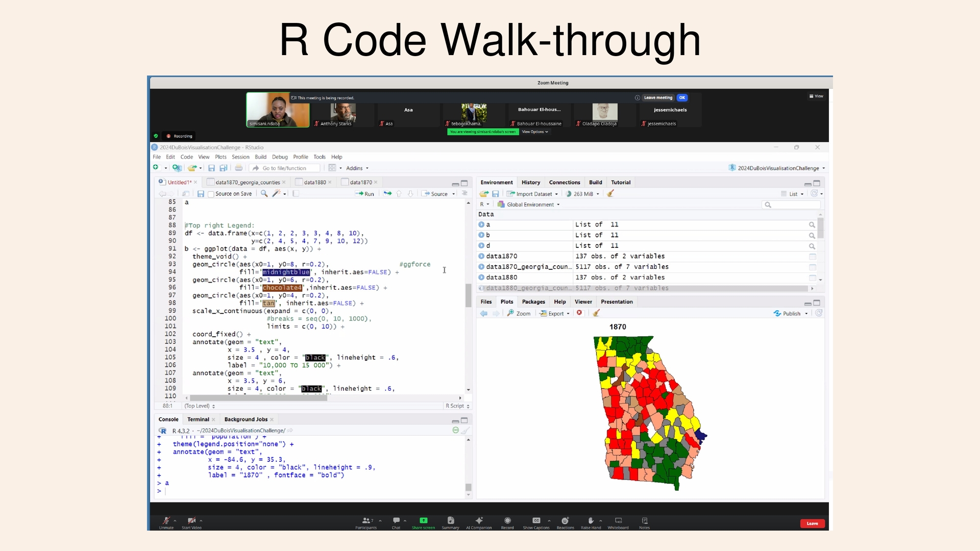Viewport: 980px width, 551px height.
Task: Click the compile report notebook icon
Action: (296, 194)
